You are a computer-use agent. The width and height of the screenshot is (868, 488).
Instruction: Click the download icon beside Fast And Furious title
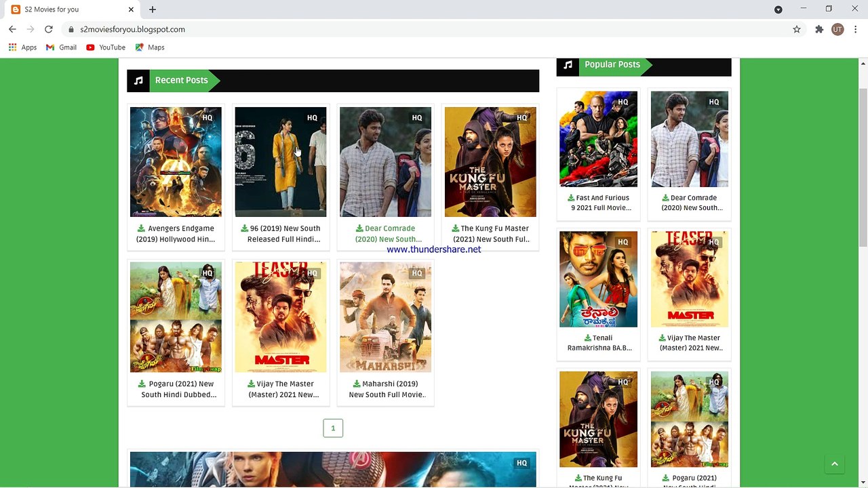(571, 199)
